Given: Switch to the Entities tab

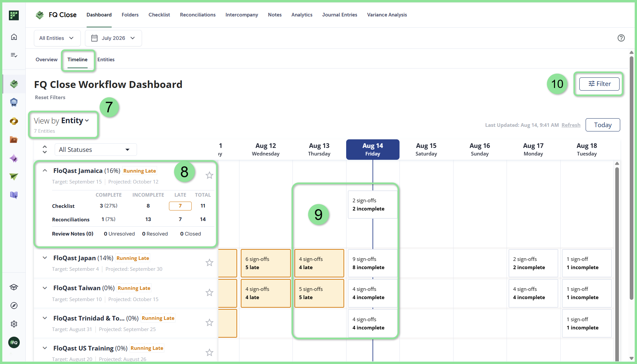Looking at the screenshot, I should (x=106, y=60).
